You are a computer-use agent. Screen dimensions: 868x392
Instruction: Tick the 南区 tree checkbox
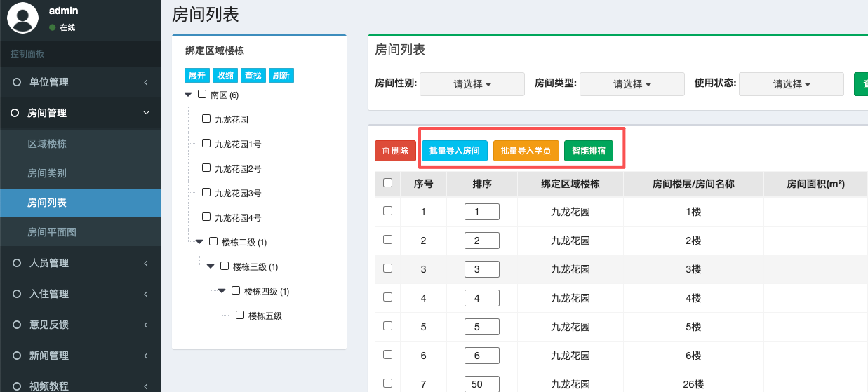click(x=202, y=94)
